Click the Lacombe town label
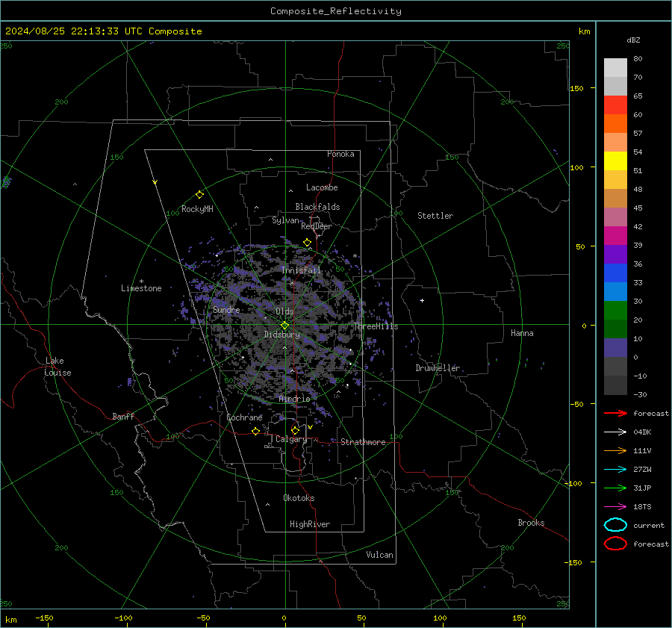Viewport: 672px width, 628px height. 322,187
